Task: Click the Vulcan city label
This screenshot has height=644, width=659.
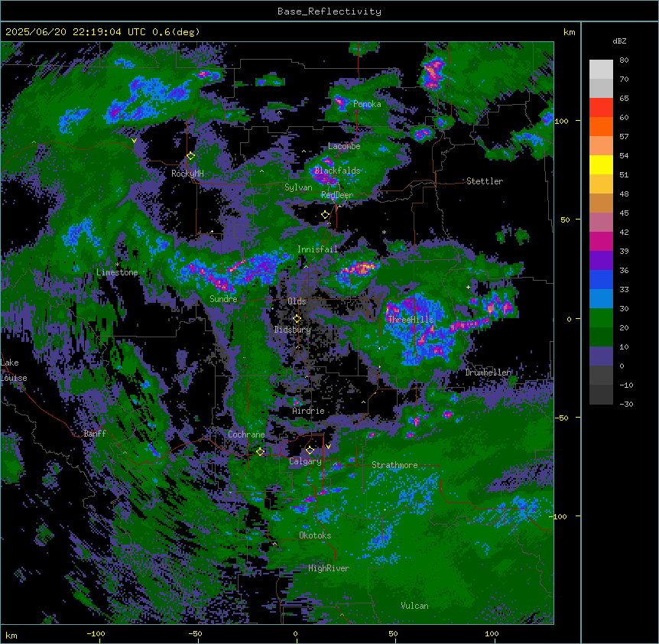Action: point(414,606)
